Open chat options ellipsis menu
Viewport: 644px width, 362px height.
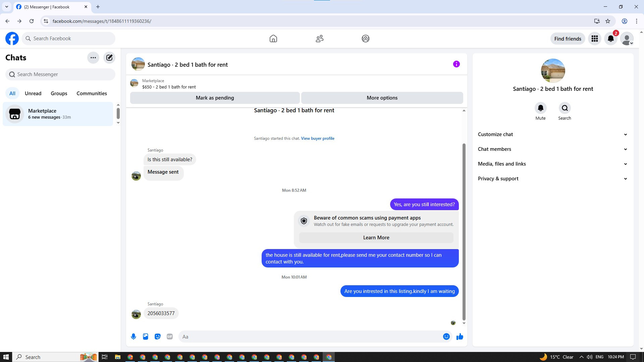[x=93, y=58]
